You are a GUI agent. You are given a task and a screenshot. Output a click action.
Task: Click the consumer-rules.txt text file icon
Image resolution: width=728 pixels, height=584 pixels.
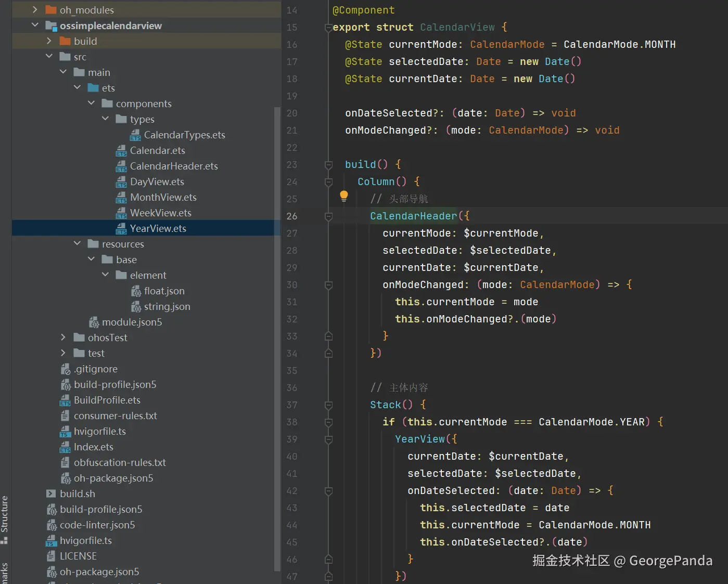point(65,416)
